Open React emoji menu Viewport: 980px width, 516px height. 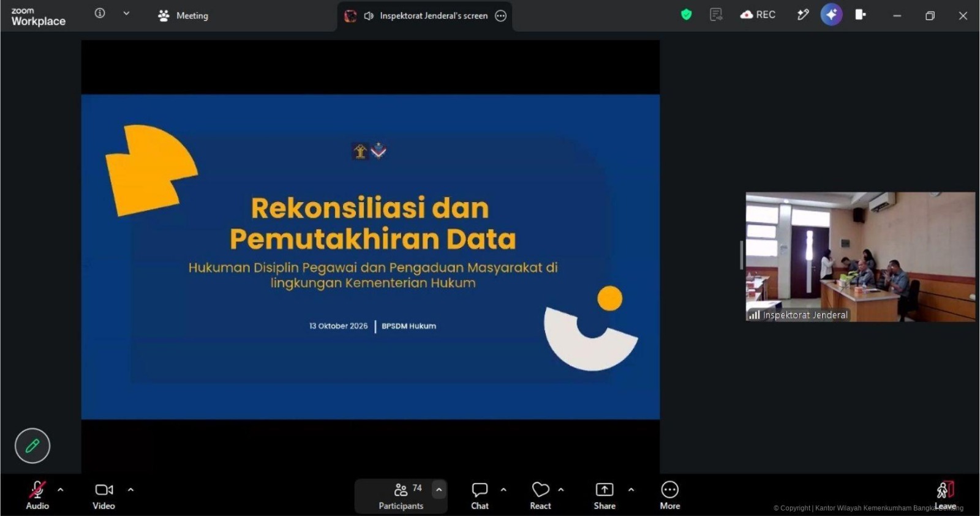click(540, 495)
